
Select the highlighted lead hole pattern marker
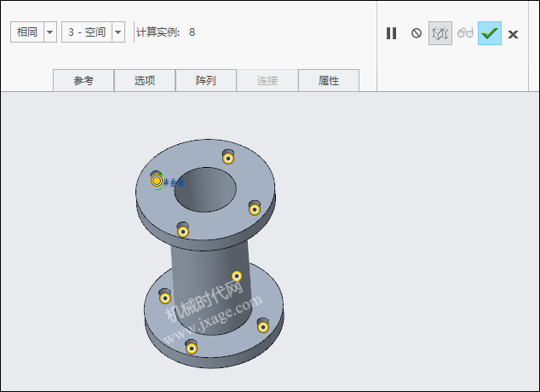click(157, 181)
